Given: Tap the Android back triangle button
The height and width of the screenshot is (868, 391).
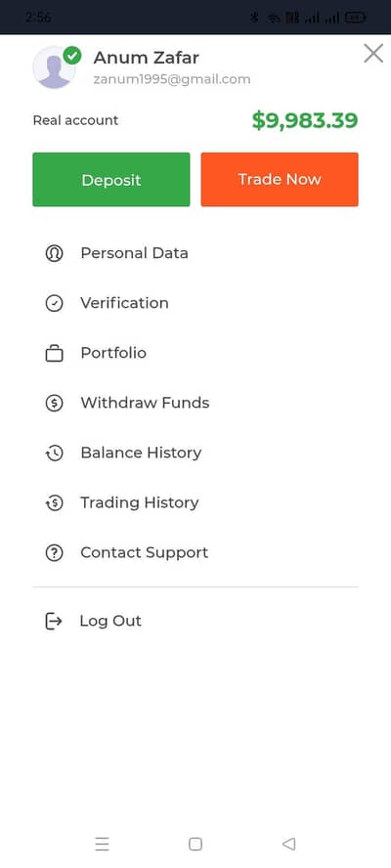Looking at the screenshot, I should [288, 844].
